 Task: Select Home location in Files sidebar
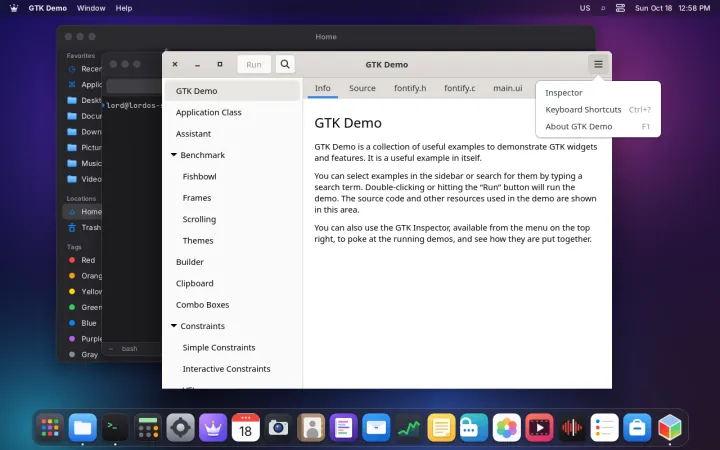coord(82,212)
